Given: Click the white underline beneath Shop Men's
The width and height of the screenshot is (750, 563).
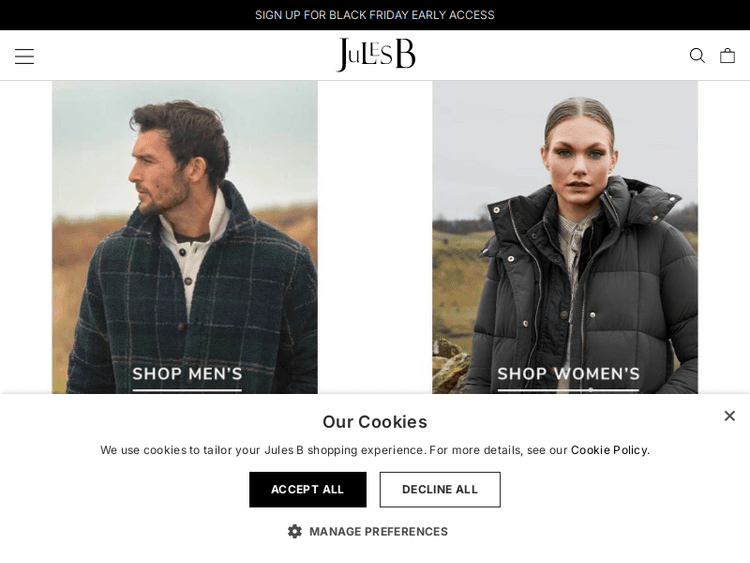Looking at the screenshot, I should (x=187, y=390).
